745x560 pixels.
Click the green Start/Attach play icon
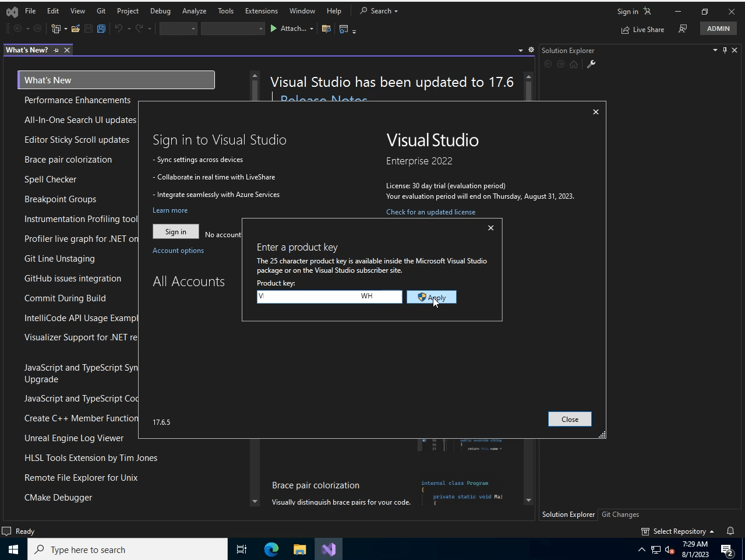[x=273, y=29]
